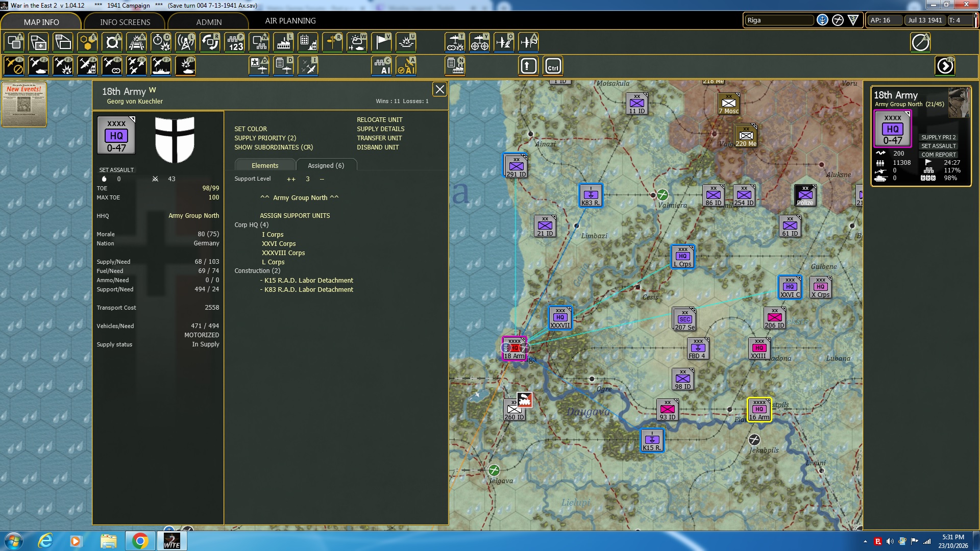The image size is (980, 551).
Task: Open the rail damage info overlay icon
Action: click(x=136, y=42)
